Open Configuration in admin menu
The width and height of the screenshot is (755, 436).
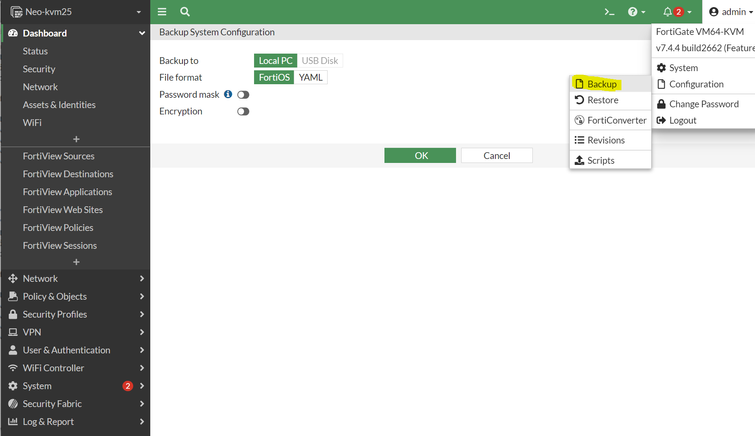703,84
